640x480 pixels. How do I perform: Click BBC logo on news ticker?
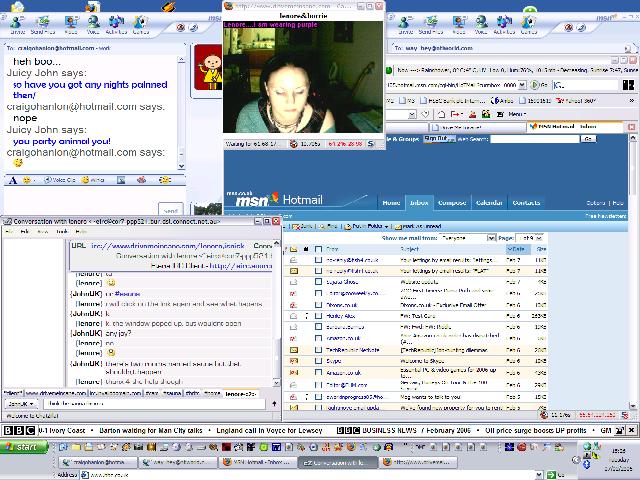[19, 430]
